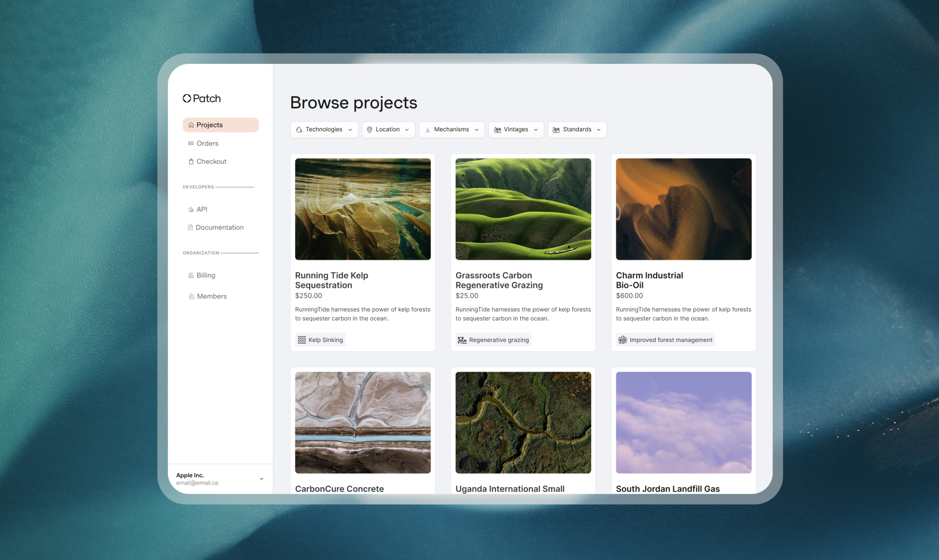Click the Regenerative grazing cow icon
The width and height of the screenshot is (939, 560).
(462, 340)
